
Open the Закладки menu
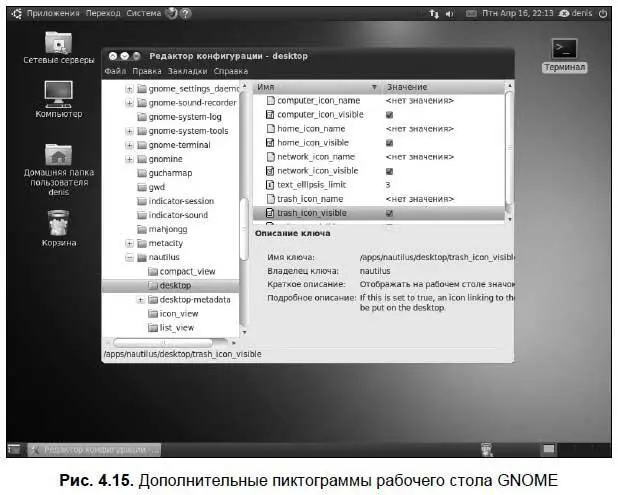coord(187,71)
